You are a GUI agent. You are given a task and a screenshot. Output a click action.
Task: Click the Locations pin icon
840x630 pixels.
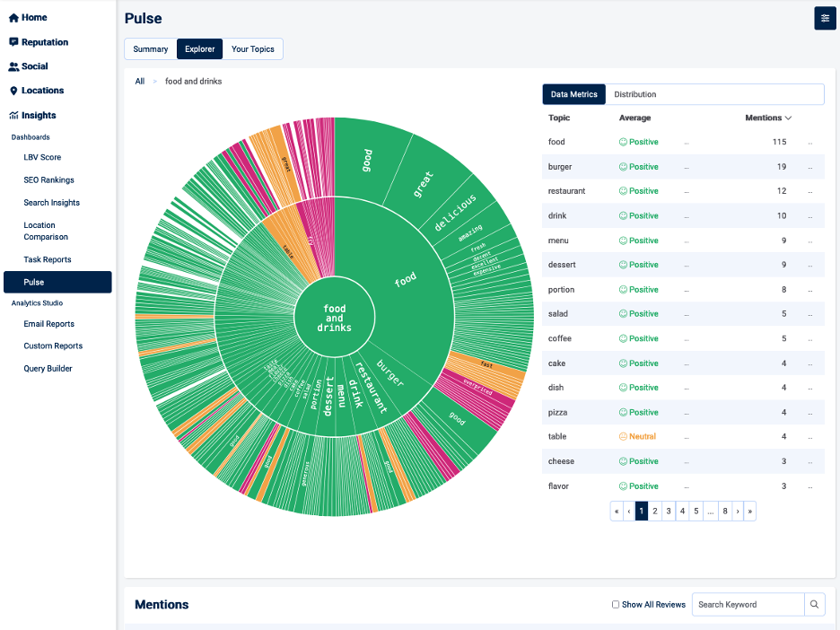pyautogui.click(x=13, y=91)
